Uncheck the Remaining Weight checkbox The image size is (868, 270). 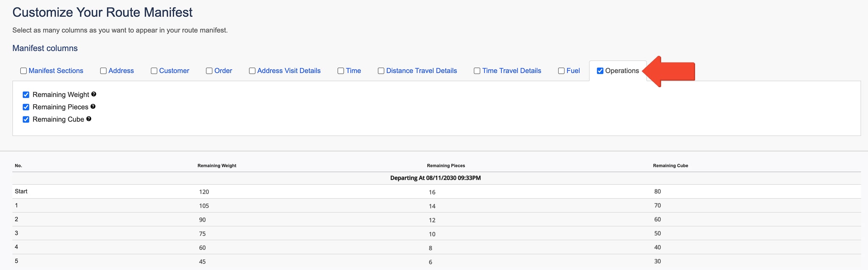[x=26, y=94]
